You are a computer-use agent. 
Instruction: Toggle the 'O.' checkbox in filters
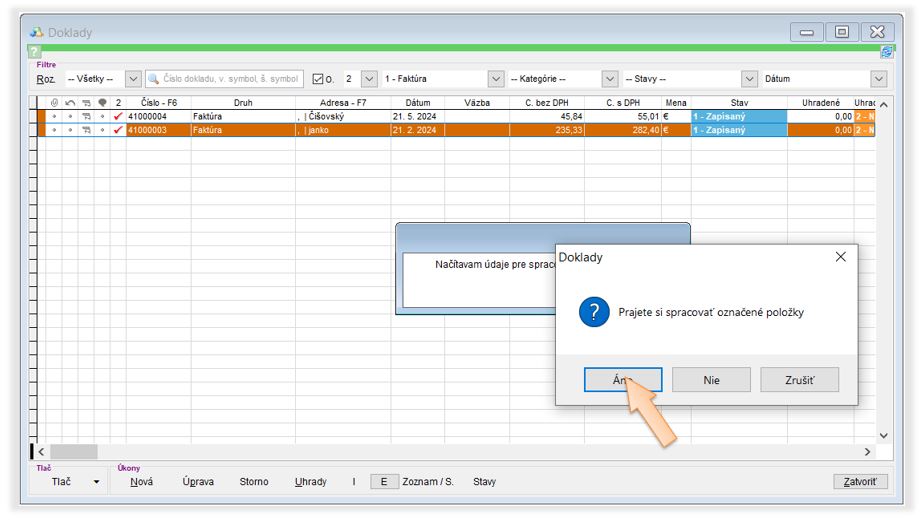tap(319, 79)
